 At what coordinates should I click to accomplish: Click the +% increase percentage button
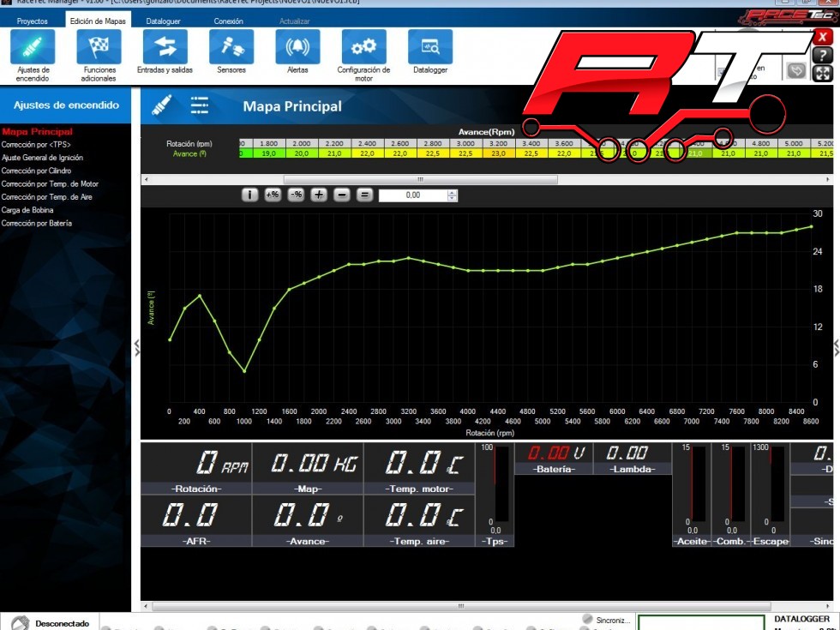pos(273,195)
